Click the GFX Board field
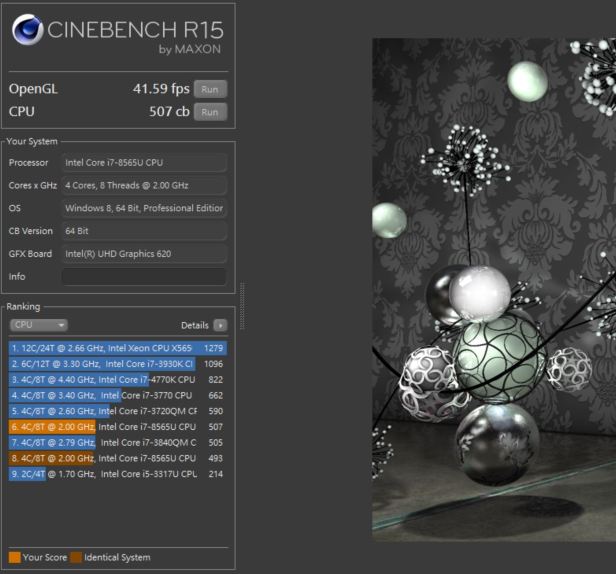The width and height of the screenshot is (616, 574). point(144,254)
